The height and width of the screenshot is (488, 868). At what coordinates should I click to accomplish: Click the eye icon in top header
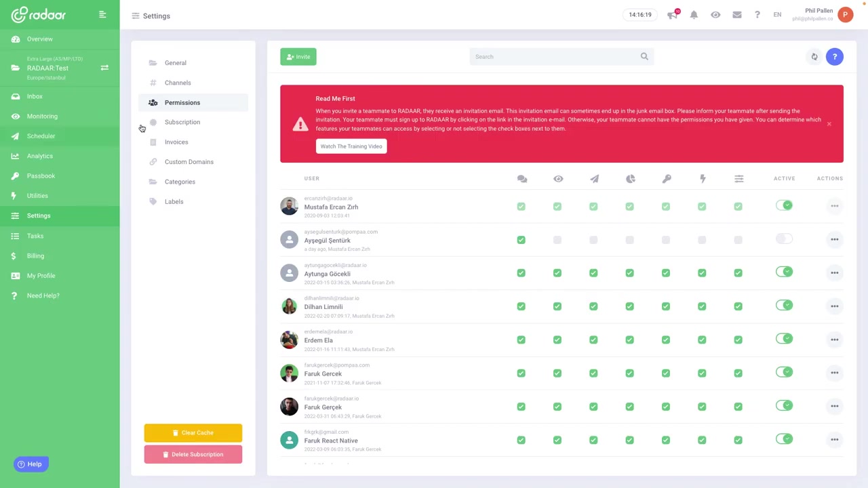click(x=715, y=15)
